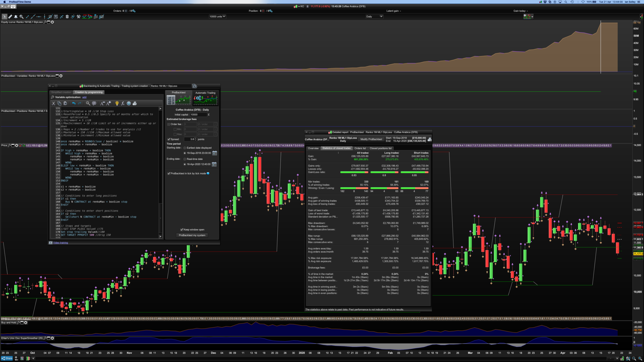Click the undo arrow in code editor
Viewport: 644px width, 362px height.
point(74,103)
